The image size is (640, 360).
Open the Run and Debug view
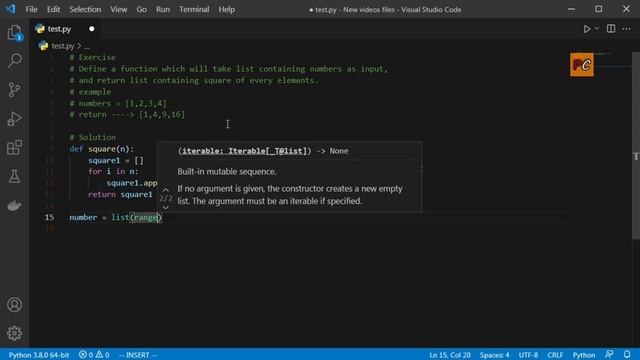[14, 119]
